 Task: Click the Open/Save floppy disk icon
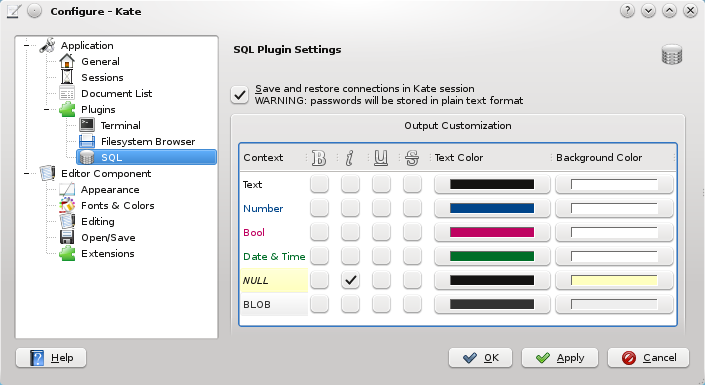[67, 237]
